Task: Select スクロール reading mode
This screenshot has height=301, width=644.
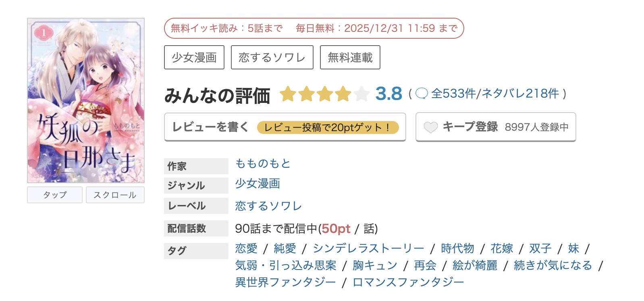Action: [x=115, y=195]
